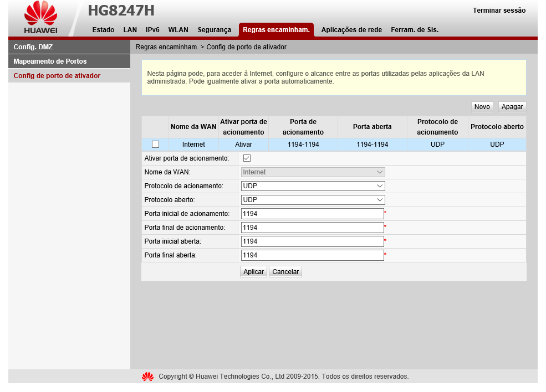This screenshot has width=546, height=392.
Task: Open the Protocolo aberto dropdown
Action: point(313,200)
